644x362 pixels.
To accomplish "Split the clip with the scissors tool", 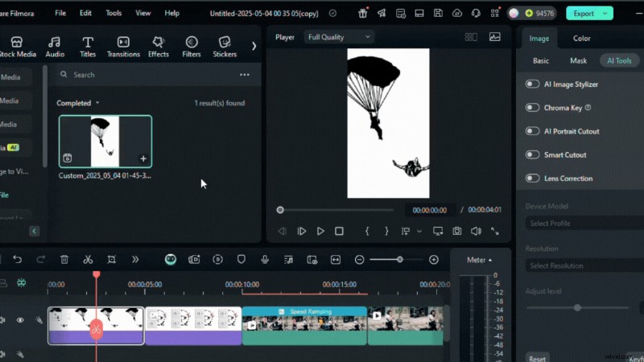I will pos(88,259).
